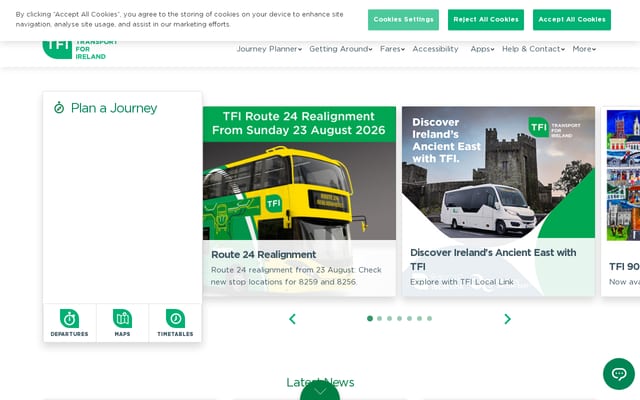The image size is (640, 400).
Task: Open Discover Ireland's Ancient East image
Action: pos(498,172)
